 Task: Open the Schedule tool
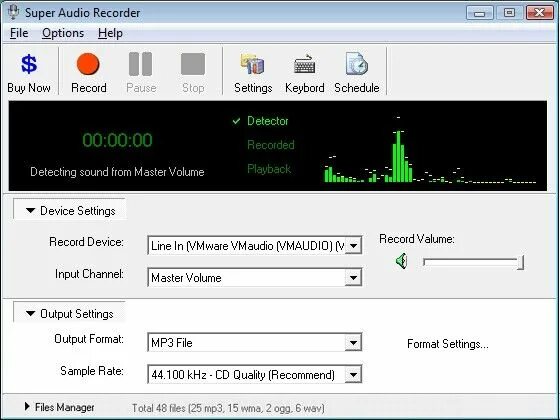point(356,73)
